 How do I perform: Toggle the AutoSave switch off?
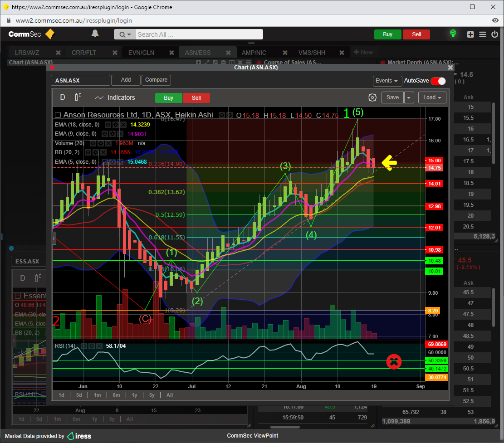click(x=438, y=81)
